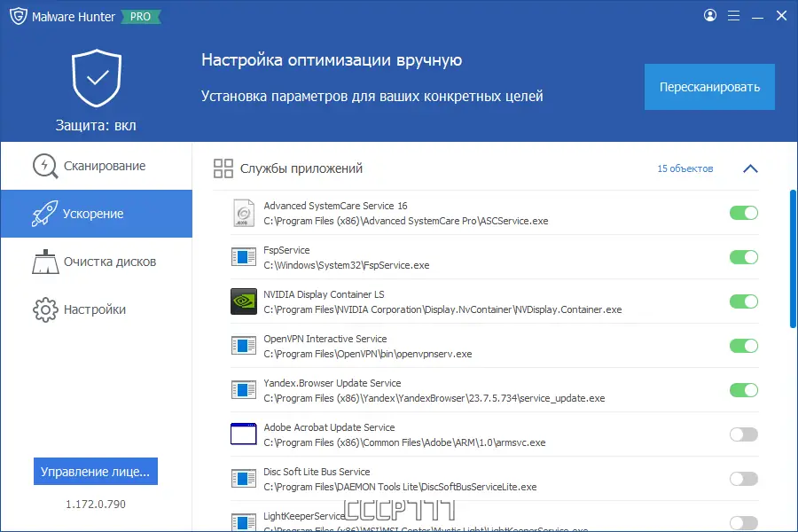Click the OpenVPN Interactive Service icon
The width and height of the screenshot is (798, 532).
pyautogui.click(x=244, y=346)
